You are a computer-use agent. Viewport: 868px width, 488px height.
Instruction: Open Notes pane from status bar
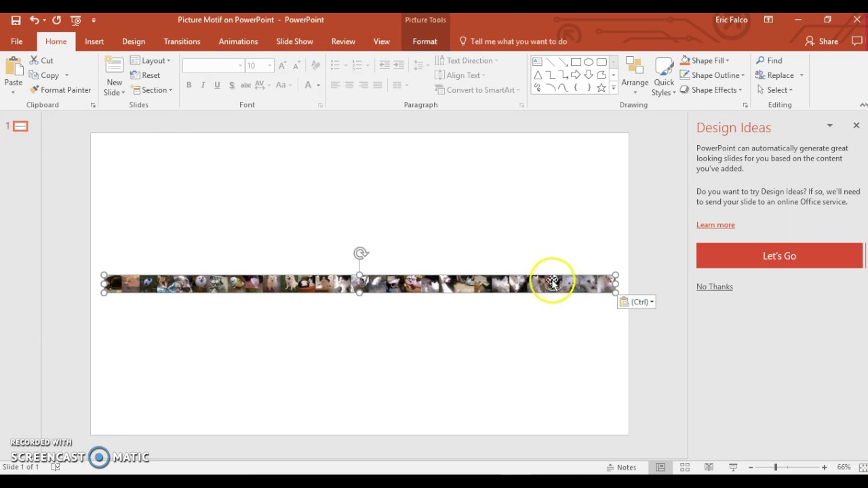(620, 467)
